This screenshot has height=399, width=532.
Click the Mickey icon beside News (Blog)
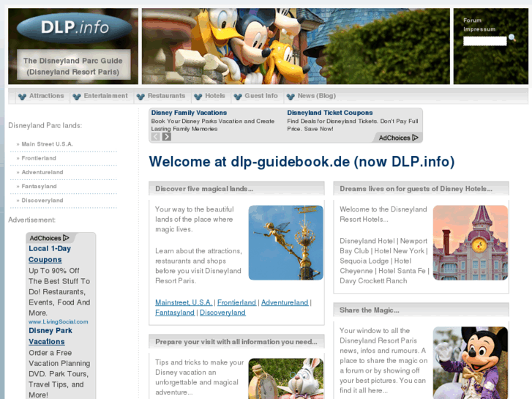tap(291, 97)
